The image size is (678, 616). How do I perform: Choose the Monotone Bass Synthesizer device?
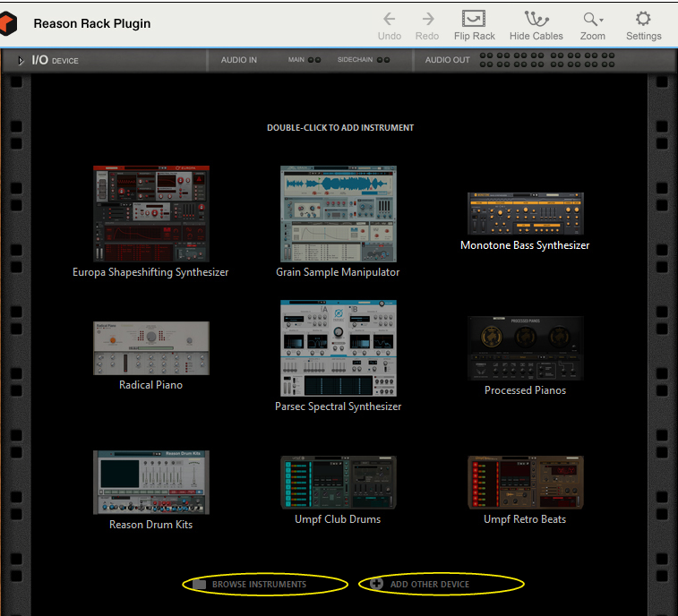point(525,214)
